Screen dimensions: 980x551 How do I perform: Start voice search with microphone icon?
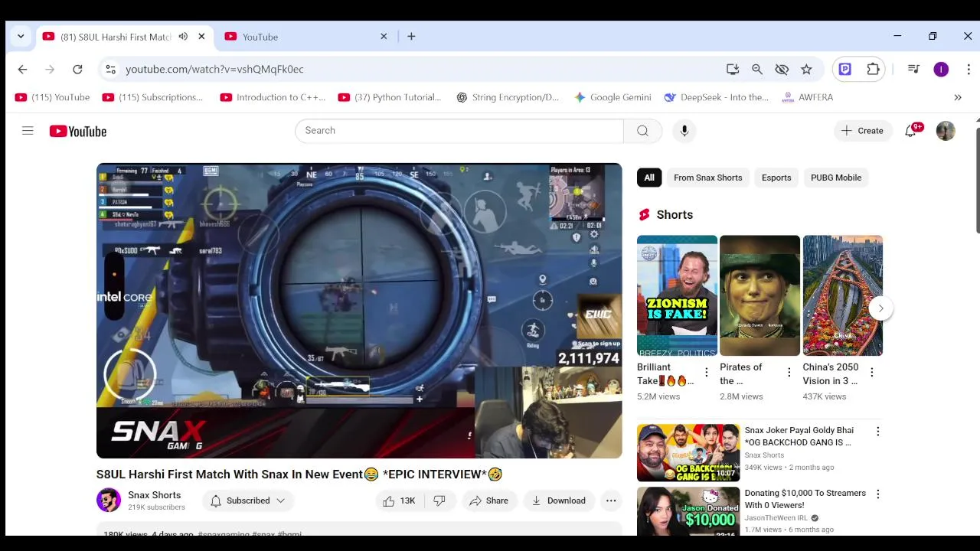point(684,131)
